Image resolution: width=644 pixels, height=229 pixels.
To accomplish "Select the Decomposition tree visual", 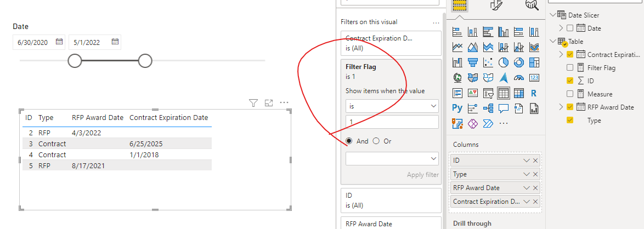I will (x=488, y=108).
